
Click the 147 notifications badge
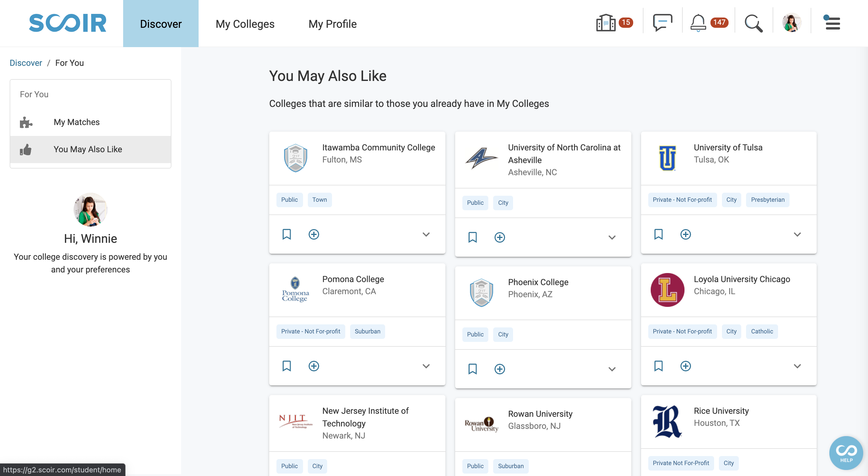tap(719, 22)
